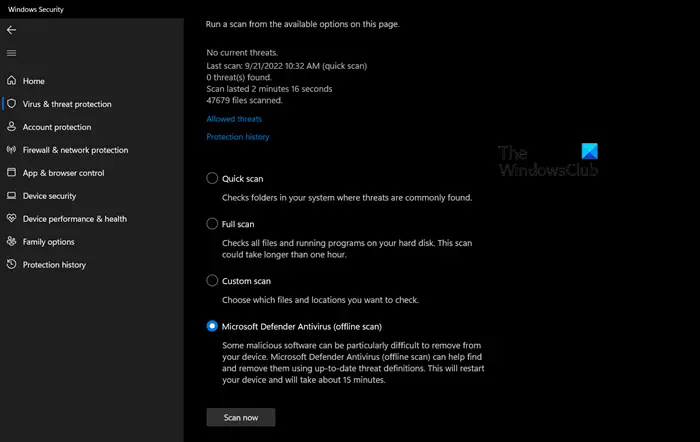
Task: Click the 'No current threats.' text
Action: click(242, 53)
